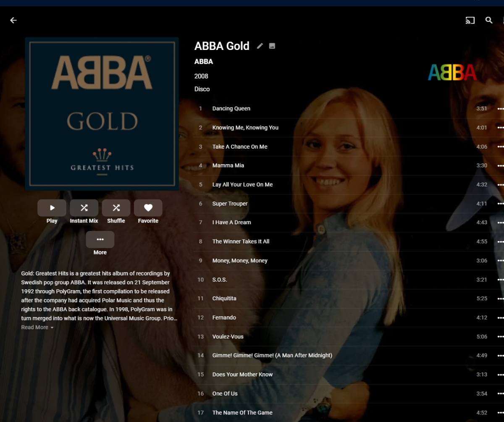
Task: Go back using the back arrow
Action: pyautogui.click(x=13, y=20)
